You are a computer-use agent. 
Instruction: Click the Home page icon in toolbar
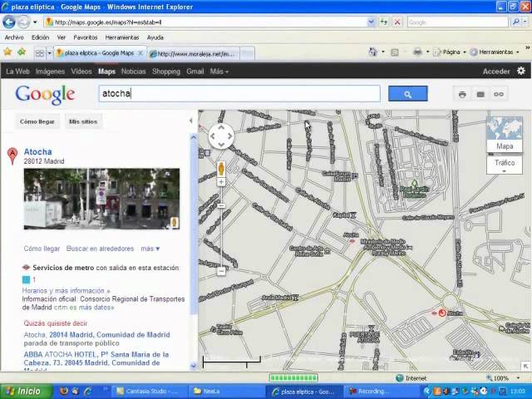373,52
